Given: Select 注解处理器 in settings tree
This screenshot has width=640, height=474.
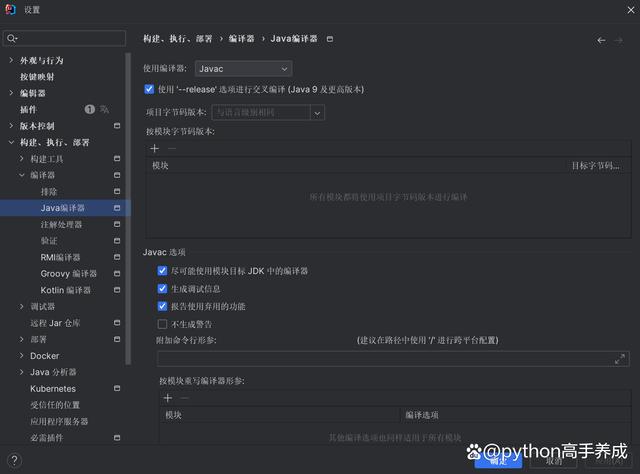Looking at the screenshot, I should pos(61,225).
